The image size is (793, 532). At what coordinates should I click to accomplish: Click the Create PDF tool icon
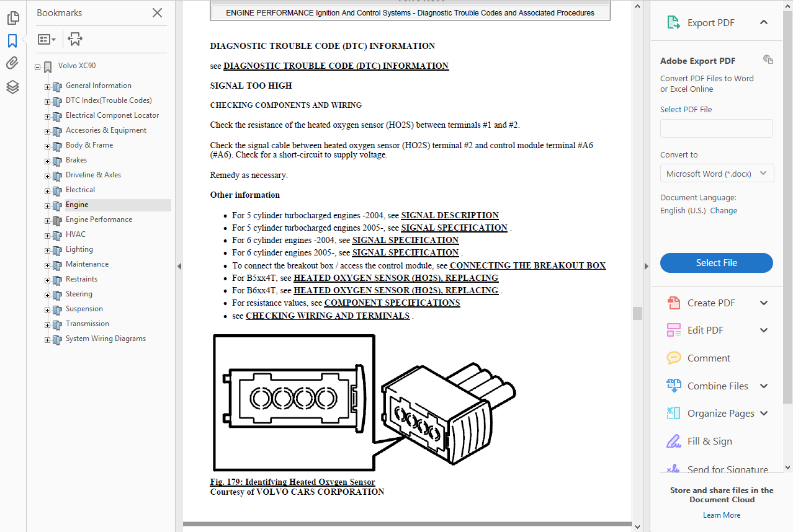673,303
